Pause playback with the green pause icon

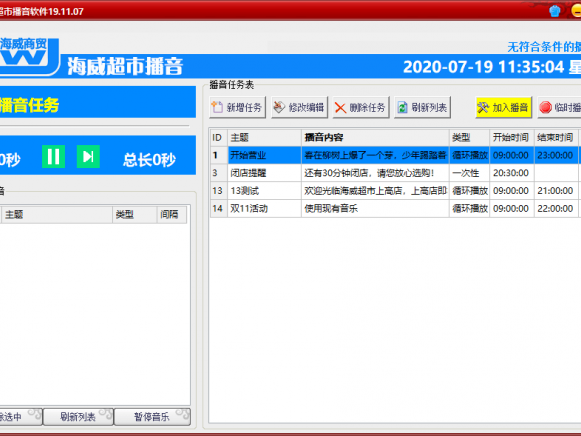coord(54,157)
